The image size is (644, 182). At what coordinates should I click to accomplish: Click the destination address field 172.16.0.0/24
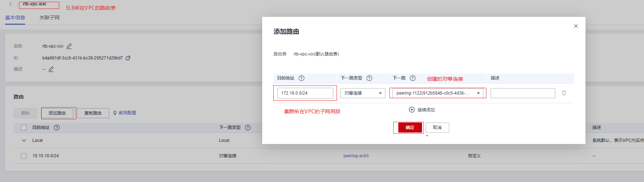pos(305,93)
